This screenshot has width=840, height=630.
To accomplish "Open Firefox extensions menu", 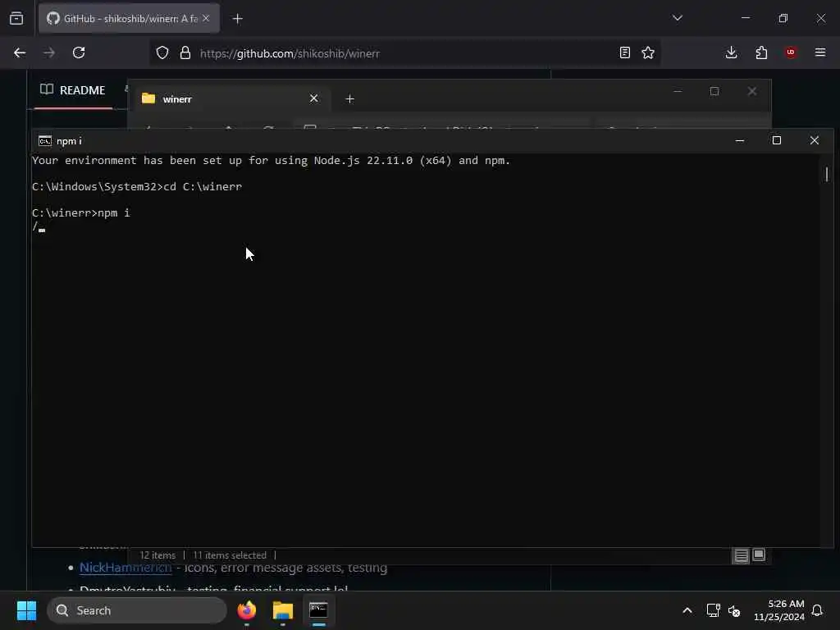I will coord(761,52).
